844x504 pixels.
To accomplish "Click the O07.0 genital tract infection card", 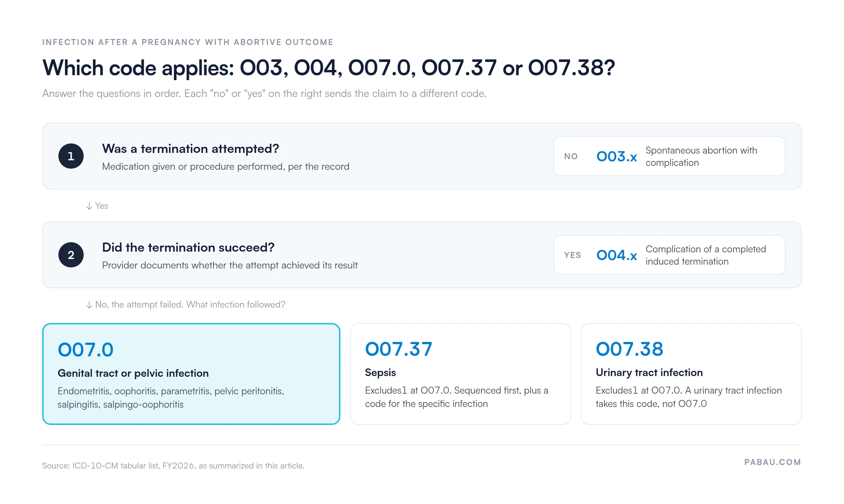I will 191,374.
